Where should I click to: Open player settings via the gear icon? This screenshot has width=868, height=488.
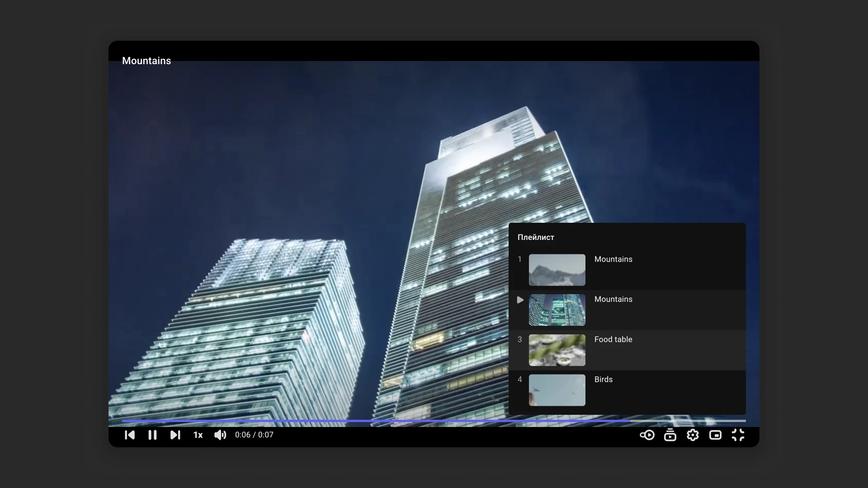[693, 435]
